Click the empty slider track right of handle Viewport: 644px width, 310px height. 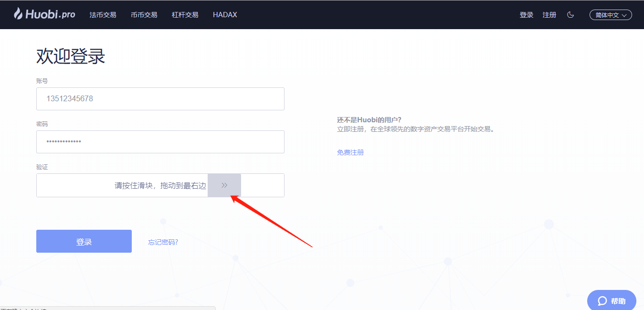click(262, 185)
